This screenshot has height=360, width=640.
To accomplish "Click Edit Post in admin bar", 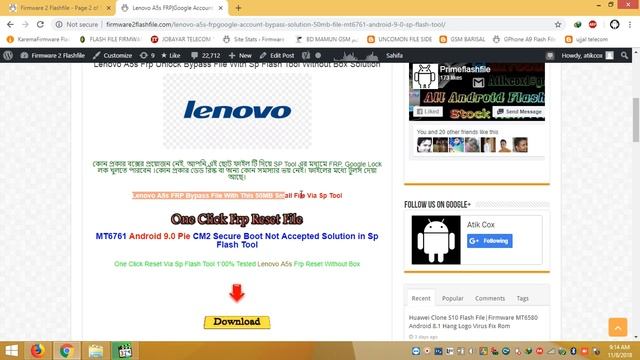I will [x=277, y=55].
